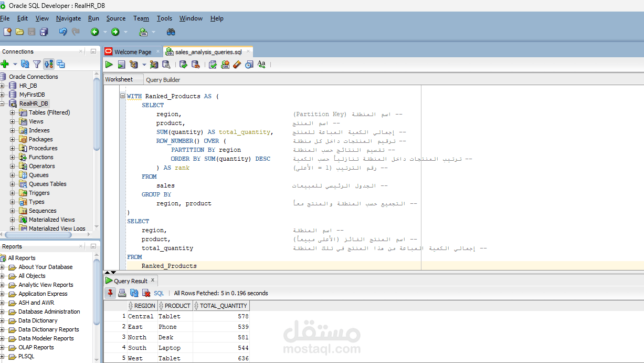
Task: Refresh the Connections panel
Action: point(25,64)
